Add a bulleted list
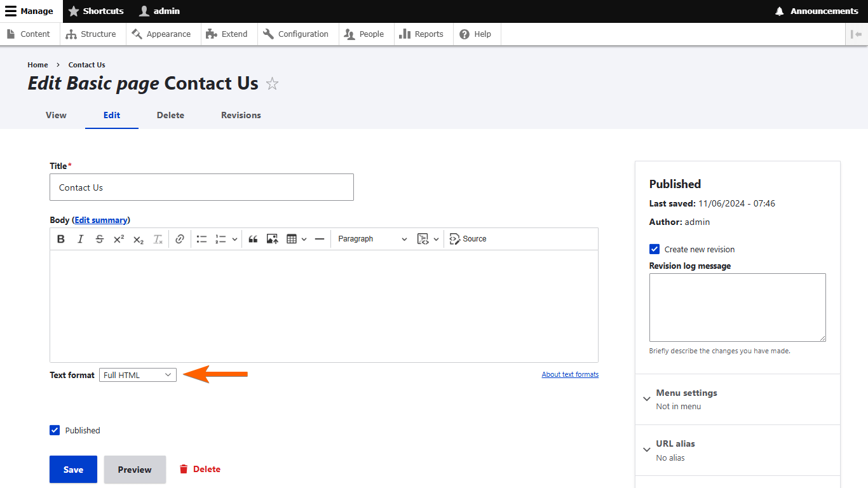868x488 pixels. (x=201, y=239)
